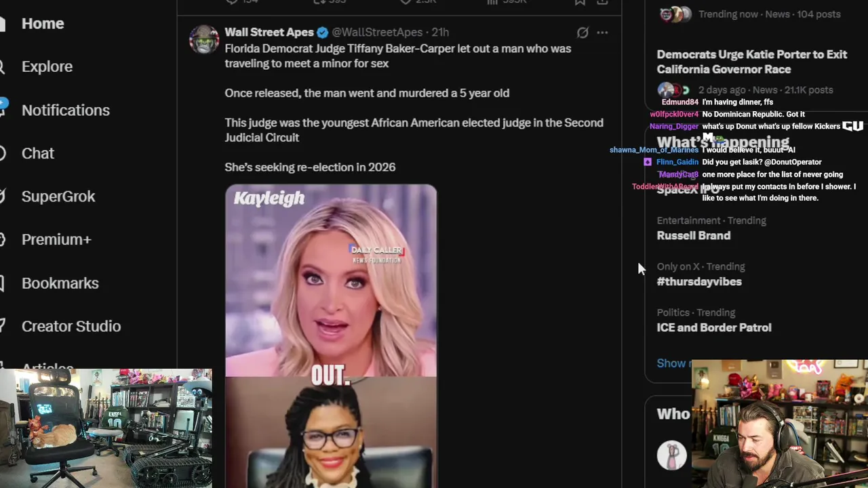868x488 pixels.
Task: Open the Russell Brand trending topic
Action: pos(694,236)
